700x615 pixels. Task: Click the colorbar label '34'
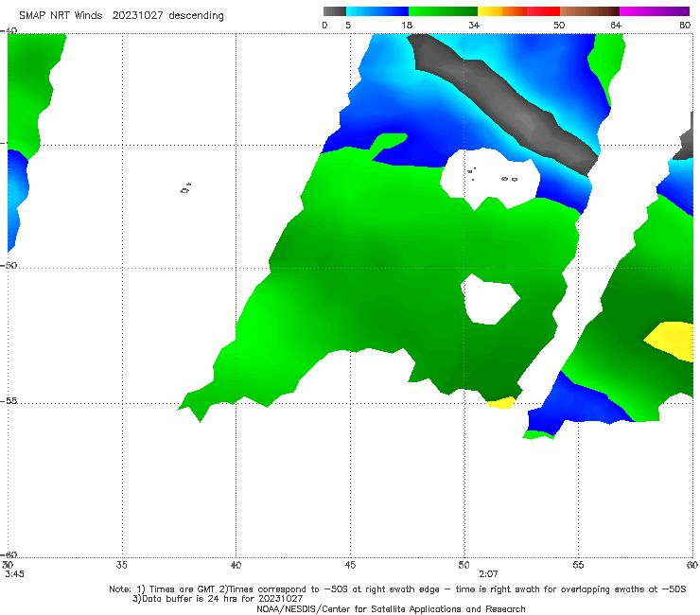(474, 26)
